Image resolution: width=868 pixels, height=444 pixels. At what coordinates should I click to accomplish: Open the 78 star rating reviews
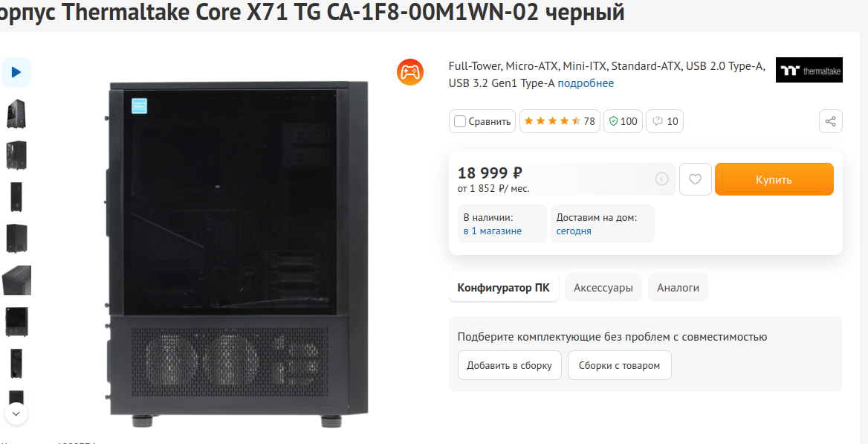pos(559,121)
